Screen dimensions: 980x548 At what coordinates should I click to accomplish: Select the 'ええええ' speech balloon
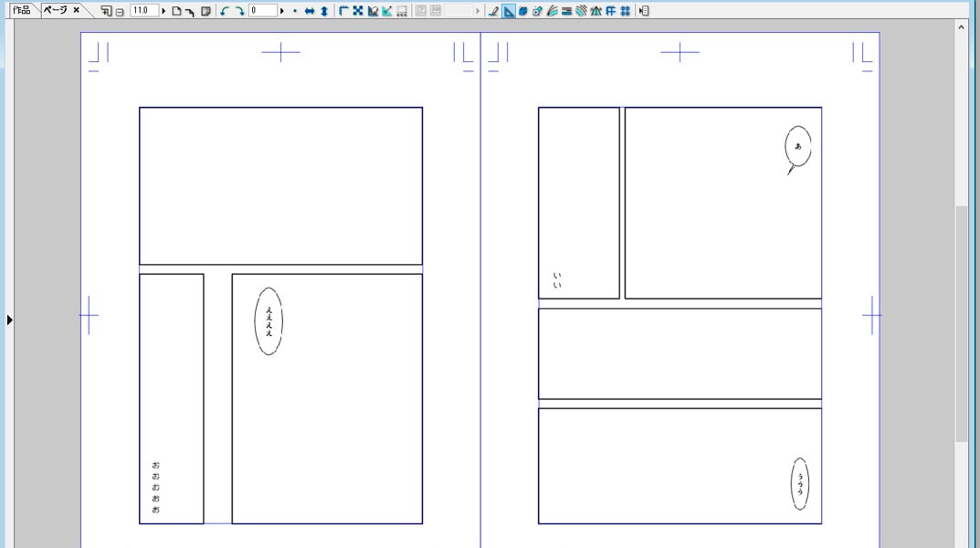click(x=269, y=321)
